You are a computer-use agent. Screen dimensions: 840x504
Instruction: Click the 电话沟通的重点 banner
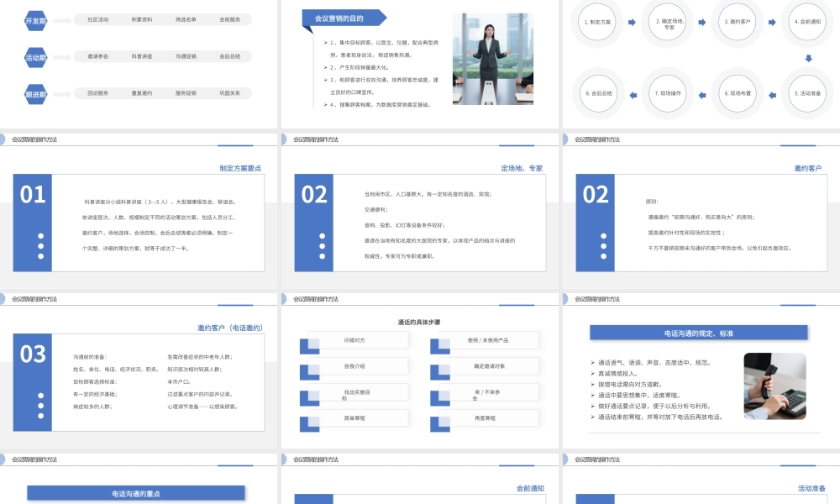click(x=136, y=493)
